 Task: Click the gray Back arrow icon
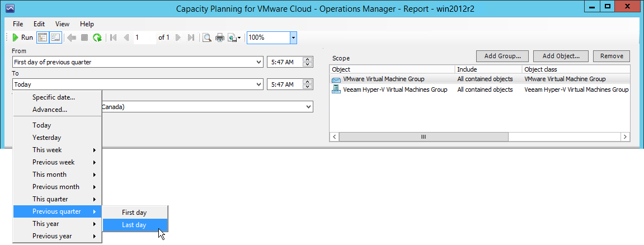pyautogui.click(x=72, y=37)
